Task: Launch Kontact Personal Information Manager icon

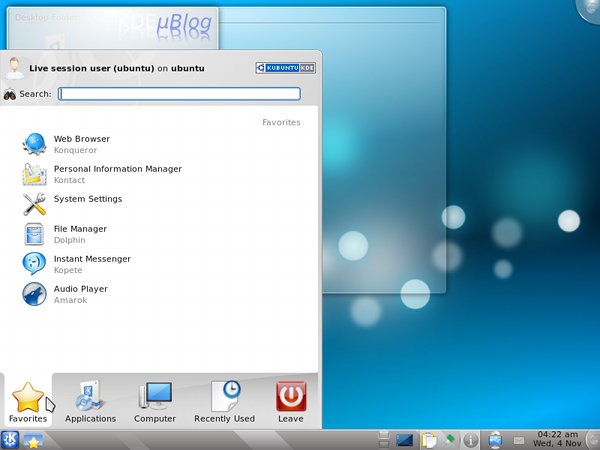Action: (34, 174)
